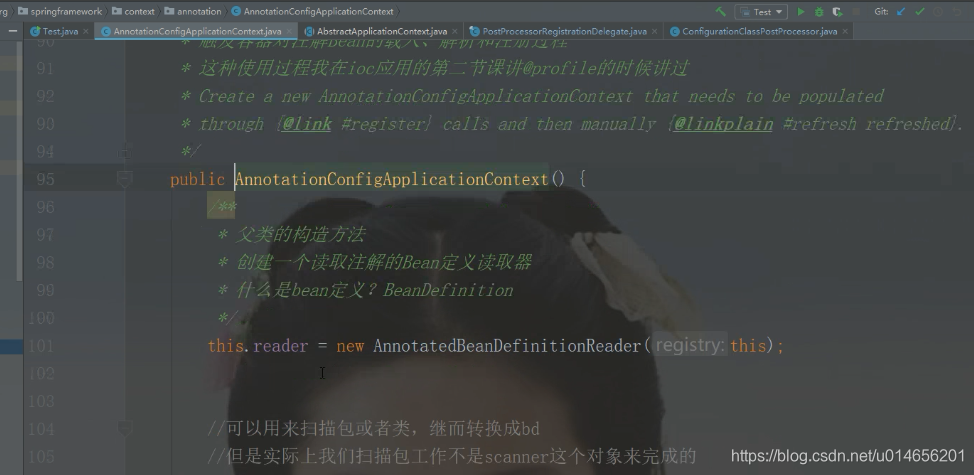
Task: Toggle the fold marker at line 104
Action: click(x=124, y=428)
